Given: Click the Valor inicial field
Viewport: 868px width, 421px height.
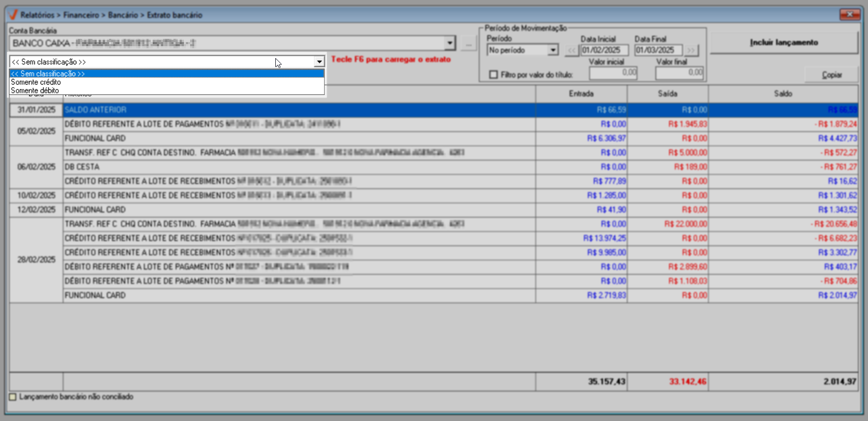Looking at the screenshot, I should click(x=613, y=73).
